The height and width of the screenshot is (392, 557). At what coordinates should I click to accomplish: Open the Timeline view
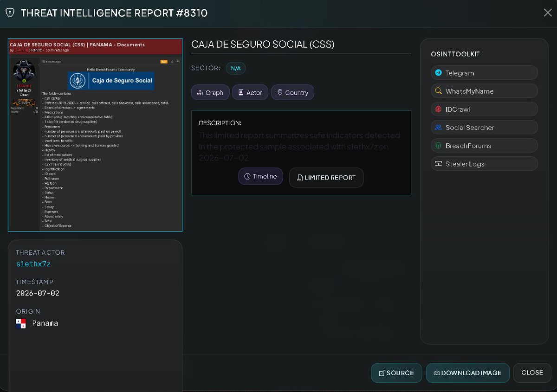[260, 176]
